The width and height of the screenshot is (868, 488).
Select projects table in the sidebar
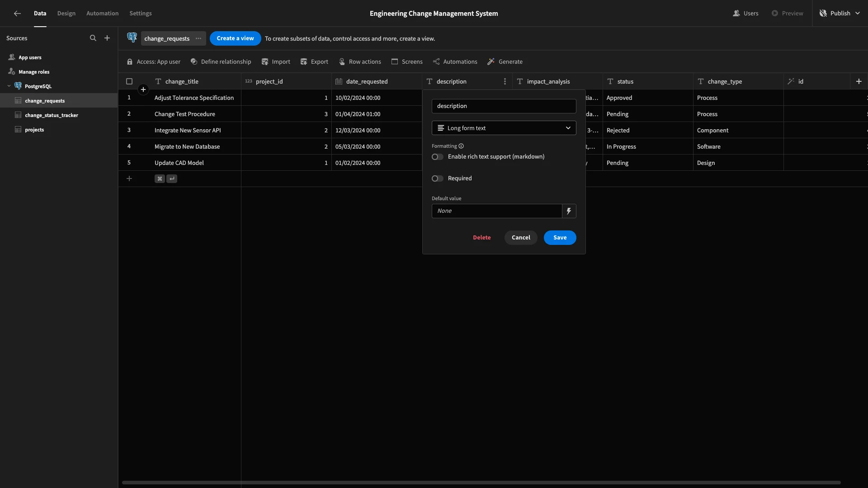(59, 130)
